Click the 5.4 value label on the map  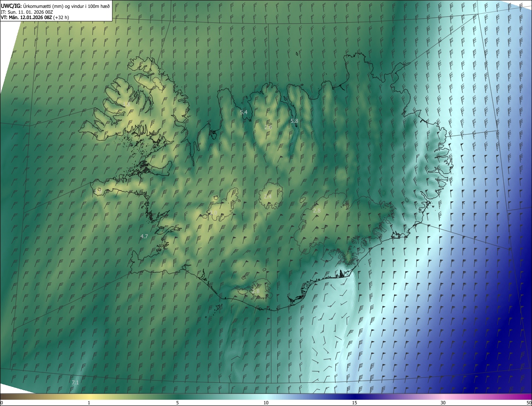coord(244,113)
